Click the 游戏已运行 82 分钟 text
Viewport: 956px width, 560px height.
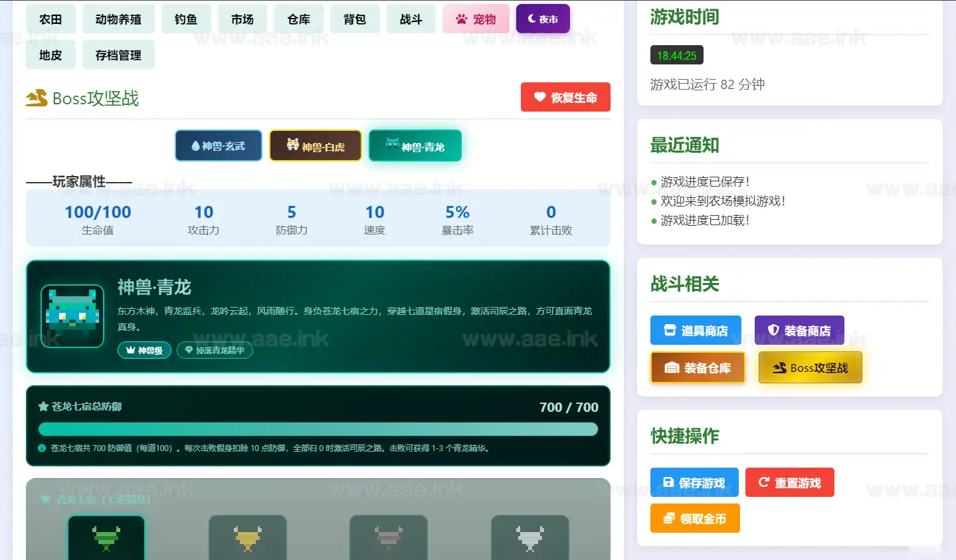click(708, 84)
